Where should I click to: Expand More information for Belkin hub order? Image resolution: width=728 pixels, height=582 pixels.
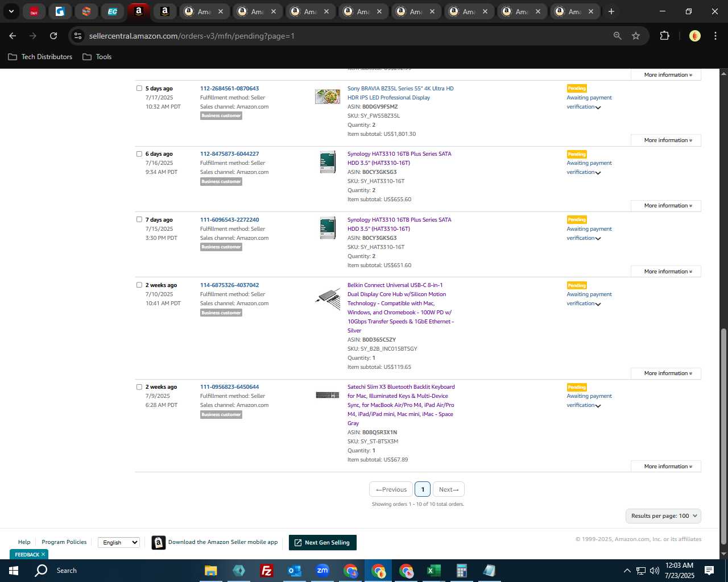point(666,373)
